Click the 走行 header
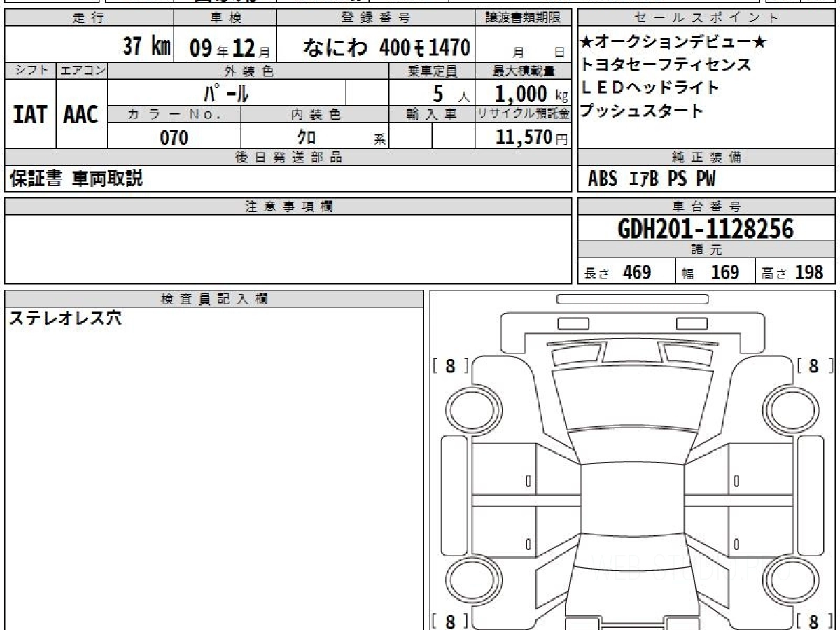 pyautogui.click(x=88, y=19)
